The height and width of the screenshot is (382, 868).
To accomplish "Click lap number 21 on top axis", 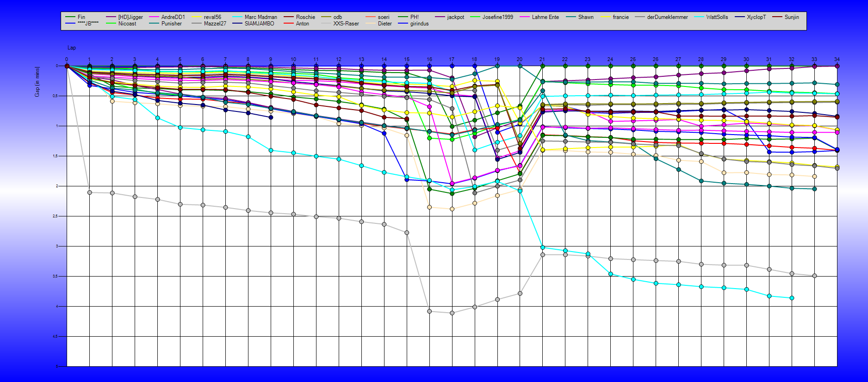I will 542,59.
